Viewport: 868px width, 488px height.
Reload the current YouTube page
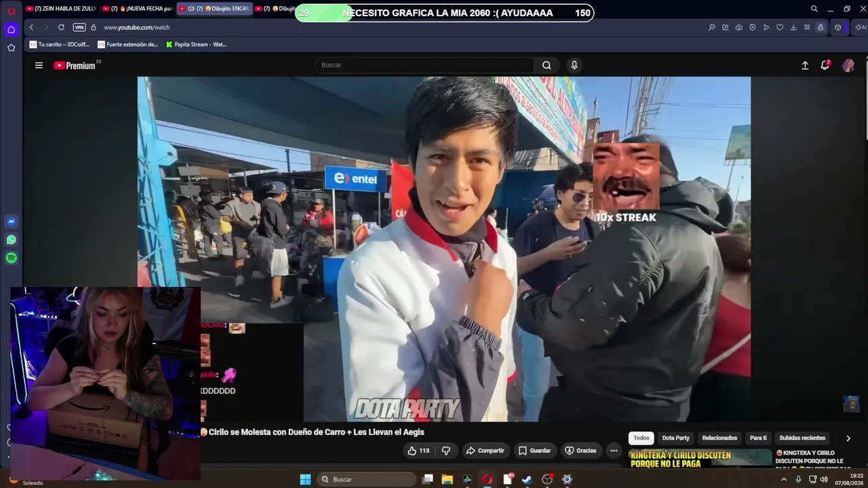[x=61, y=27]
